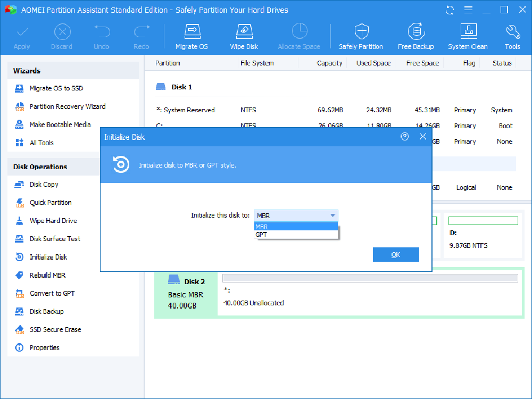The image size is (532, 399).
Task: Open Disk Backup operation
Action: click(x=39, y=311)
